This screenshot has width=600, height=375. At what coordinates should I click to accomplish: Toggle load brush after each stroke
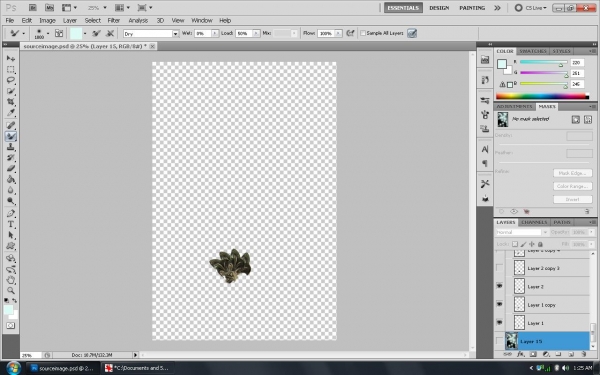click(96, 33)
